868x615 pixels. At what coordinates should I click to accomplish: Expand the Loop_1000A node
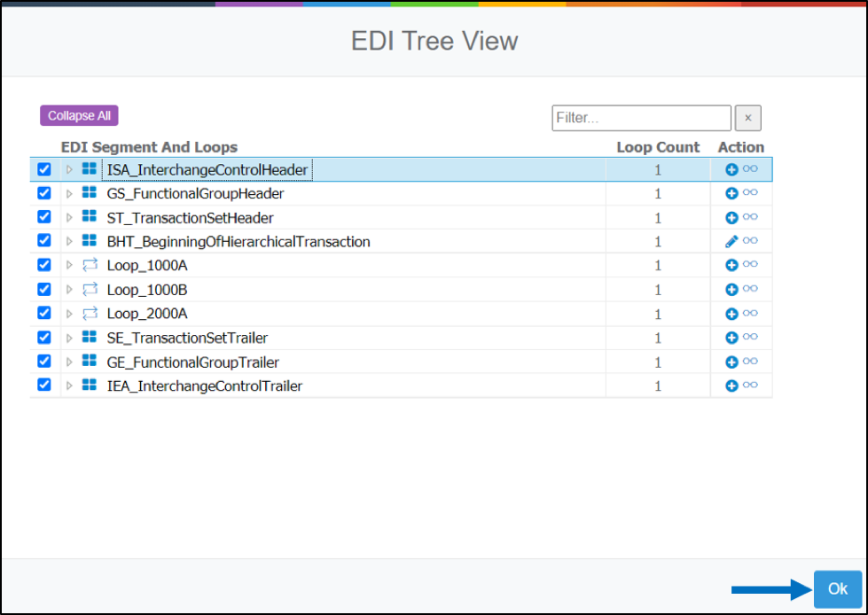coord(69,266)
